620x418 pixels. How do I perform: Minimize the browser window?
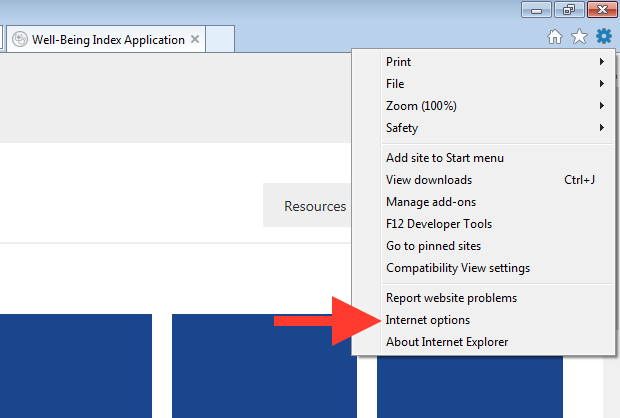[536, 9]
